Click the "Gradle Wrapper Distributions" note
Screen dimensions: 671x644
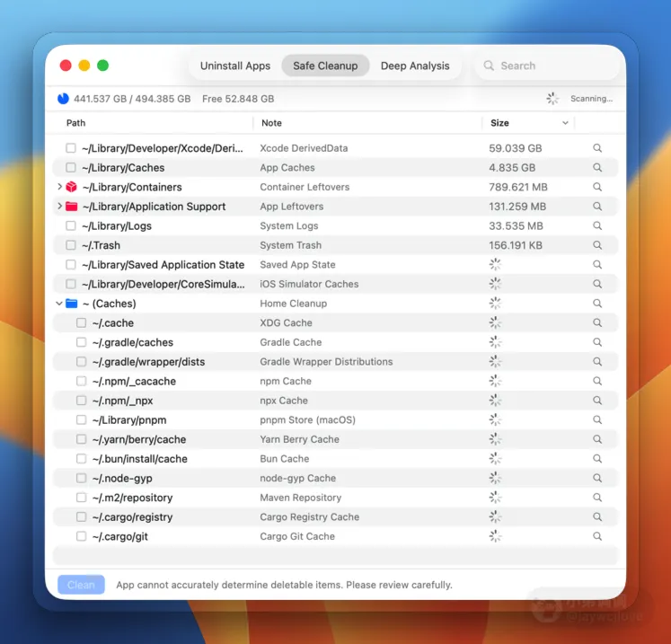[x=326, y=362]
